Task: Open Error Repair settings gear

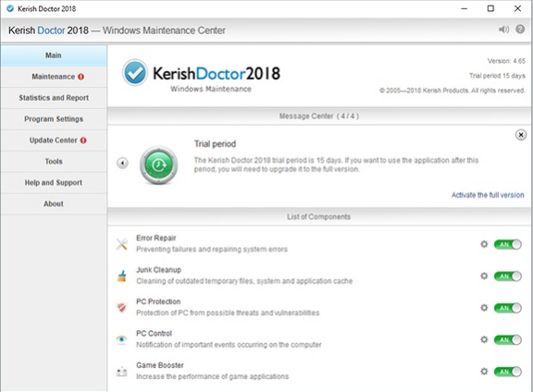Action: click(x=484, y=244)
